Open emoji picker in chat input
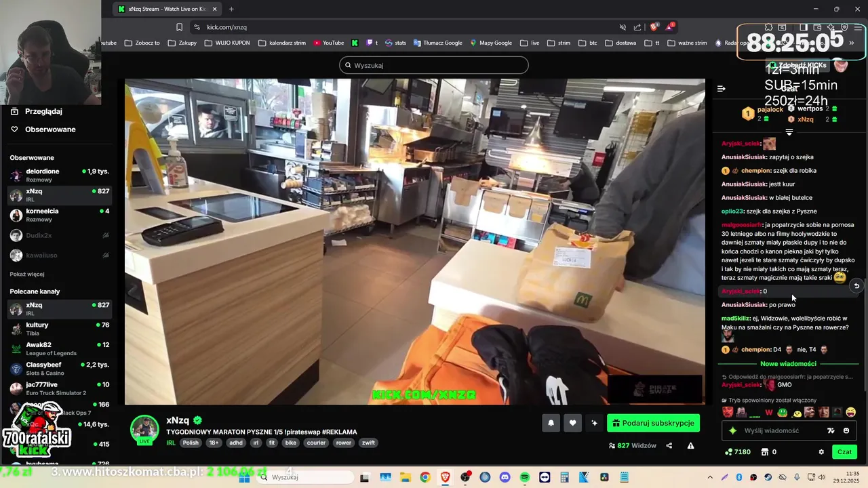 (846, 430)
